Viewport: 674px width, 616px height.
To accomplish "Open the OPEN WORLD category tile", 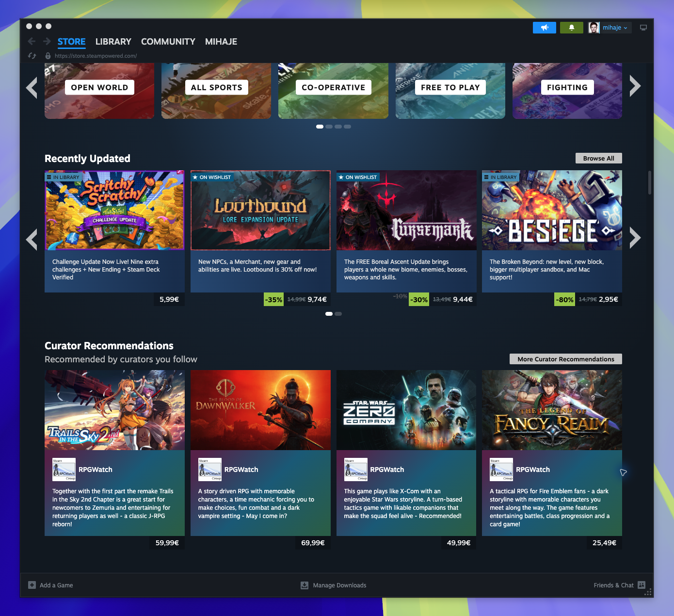I will pos(99,91).
